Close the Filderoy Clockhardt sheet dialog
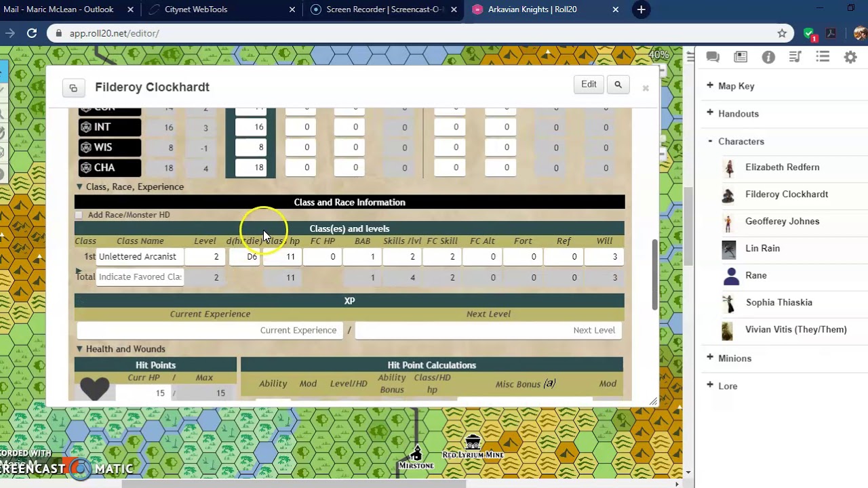The height and width of the screenshot is (488, 868). (646, 88)
